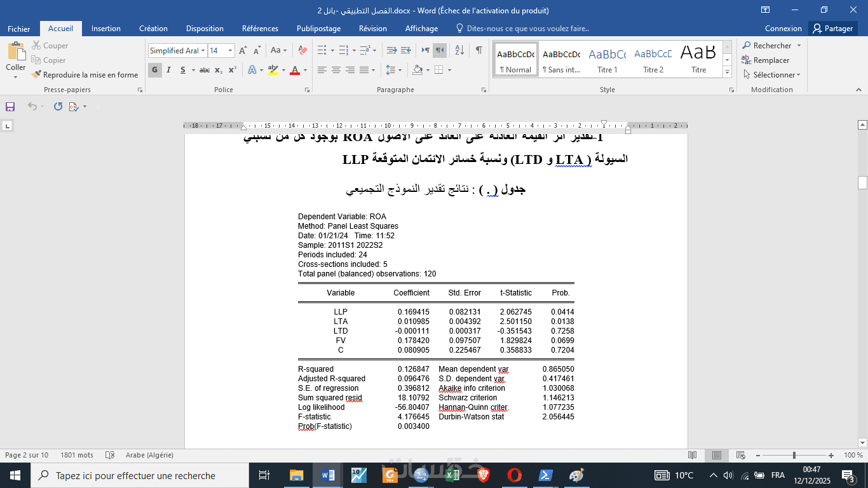This screenshot has height=488, width=868.
Task: Open the Disposition tab
Action: coord(205,29)
